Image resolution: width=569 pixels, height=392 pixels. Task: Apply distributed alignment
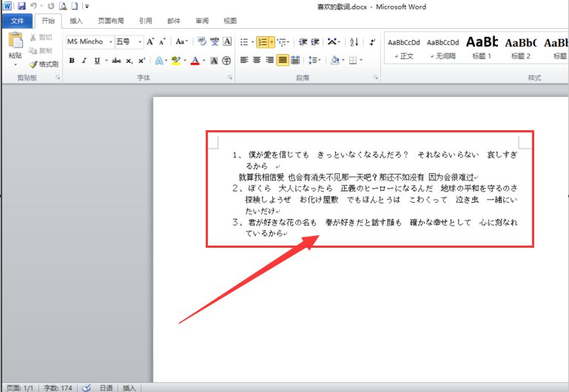pyautogui.click(x=295, y=60)
